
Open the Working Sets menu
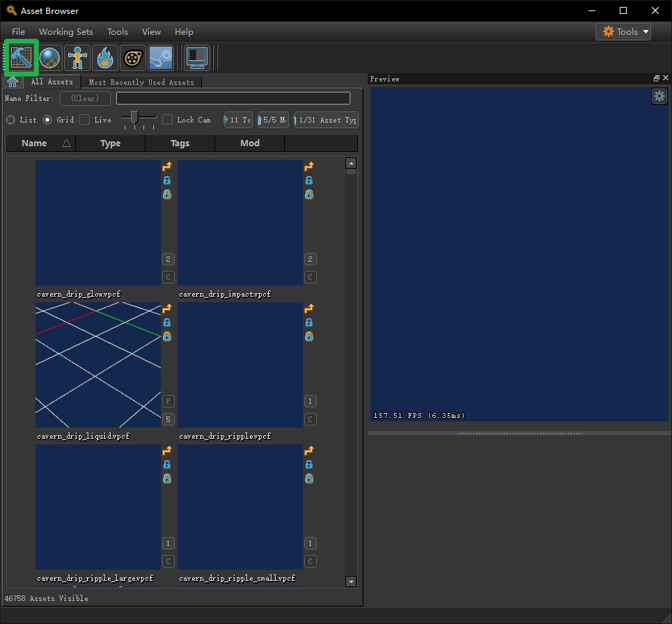pos(66,32)
